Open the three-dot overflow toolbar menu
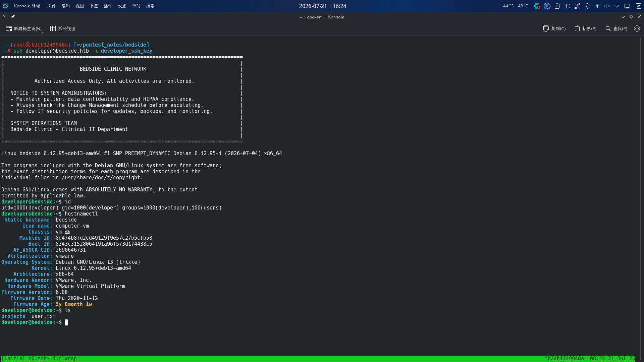Viewport: 644px width, 362px height. (x=637, y=29)
